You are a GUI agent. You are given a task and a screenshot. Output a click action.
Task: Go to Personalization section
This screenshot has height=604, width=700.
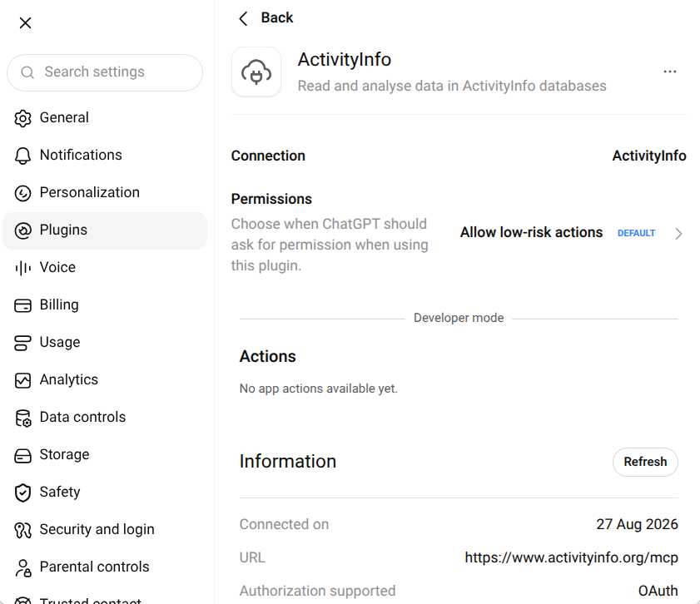click(105, 193)
